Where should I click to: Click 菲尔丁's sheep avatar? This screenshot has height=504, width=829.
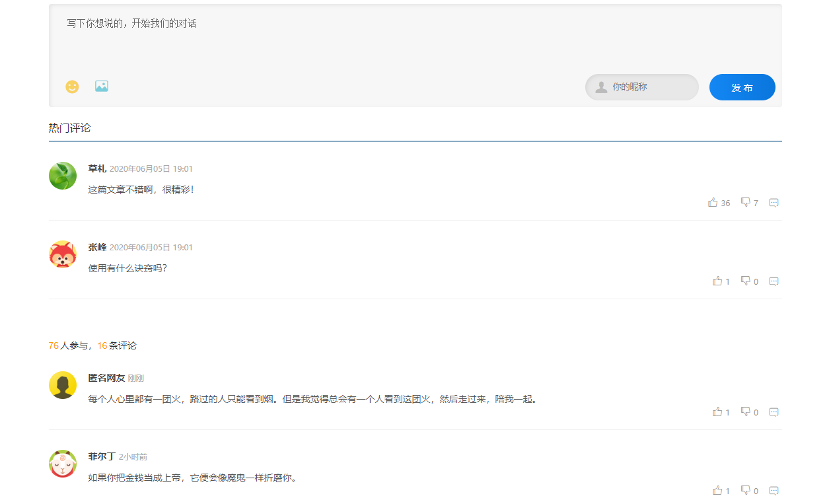(x=63, y=464)
